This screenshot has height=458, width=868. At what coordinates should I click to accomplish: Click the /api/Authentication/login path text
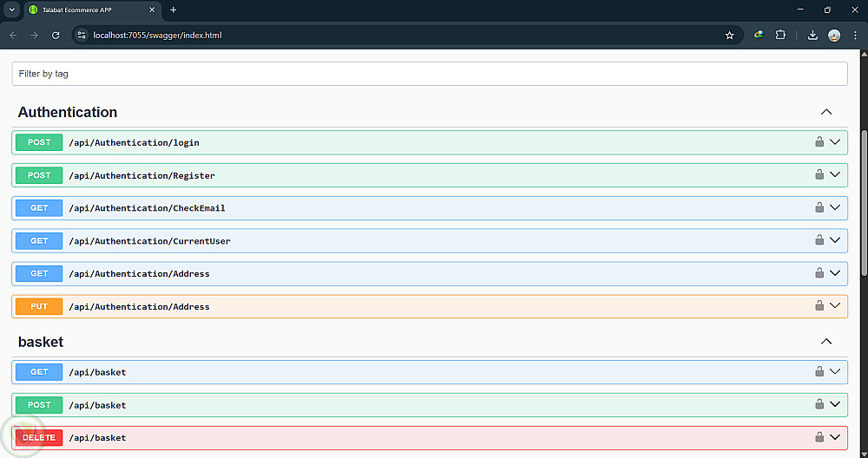click(134, 143)
